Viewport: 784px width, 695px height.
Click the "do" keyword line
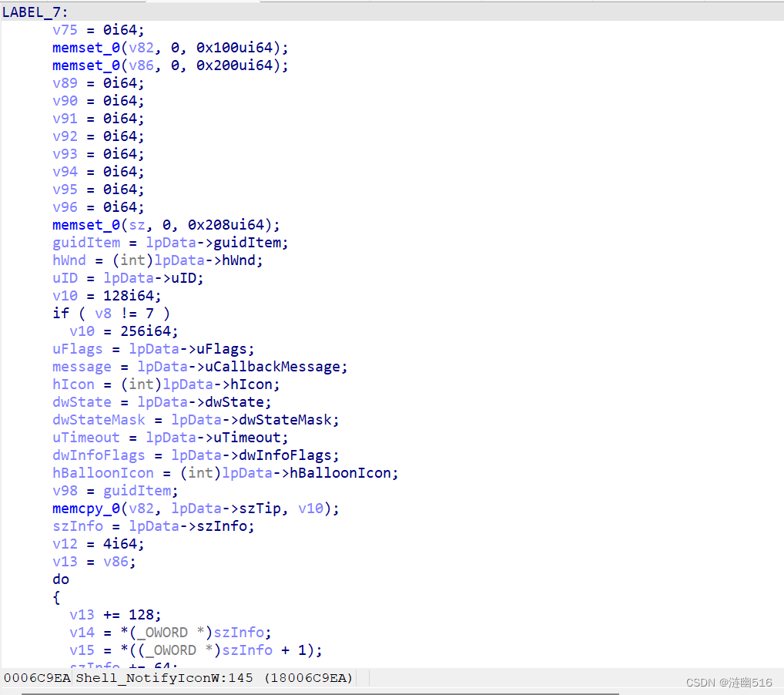61,580
